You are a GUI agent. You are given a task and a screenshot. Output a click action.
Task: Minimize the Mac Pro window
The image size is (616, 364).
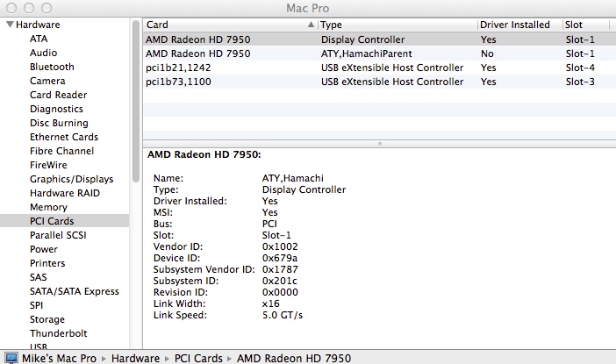coord(29,8)
